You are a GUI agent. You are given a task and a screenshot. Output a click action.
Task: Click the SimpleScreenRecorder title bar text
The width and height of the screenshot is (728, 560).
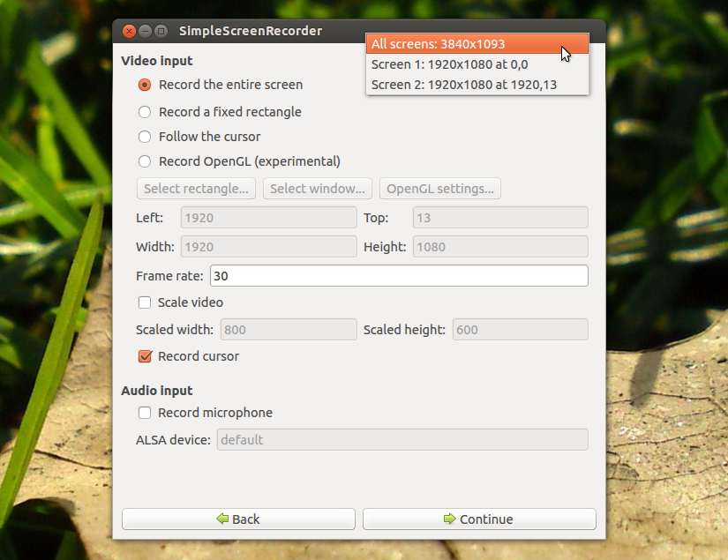251,31
